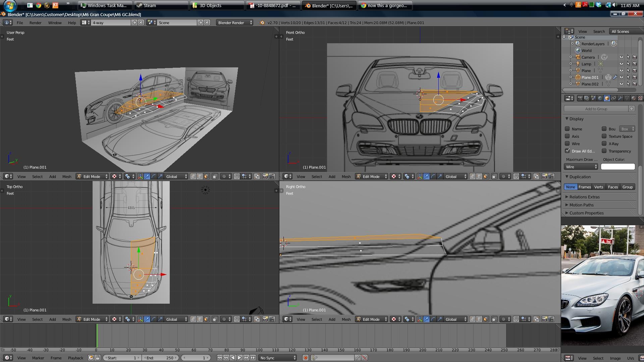Expand the Relations Extras panel
Image resolution: width=644 pixels, height=362 pixels.
584,197
